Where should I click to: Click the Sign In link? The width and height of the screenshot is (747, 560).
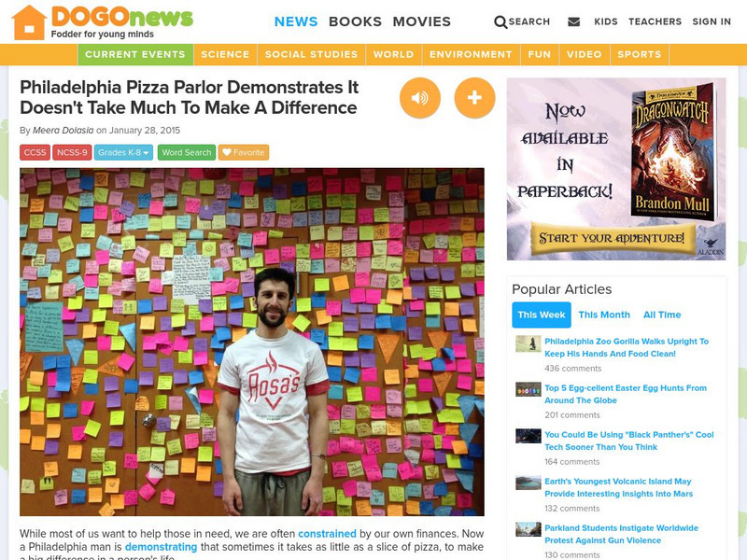coord(712,21)
